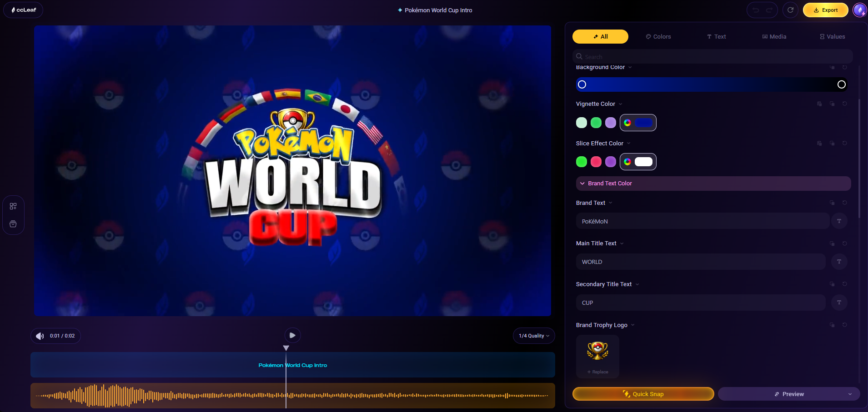Image resolution: width=868 pixels, height=412 pixels.
Task: Select the left stop of the Background Color gradient
Action: [x=582, y=84]
